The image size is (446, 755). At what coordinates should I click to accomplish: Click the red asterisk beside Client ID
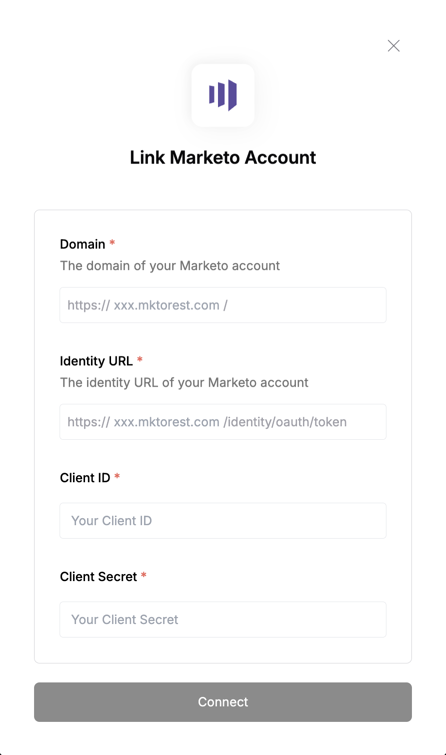pos(117,476)
